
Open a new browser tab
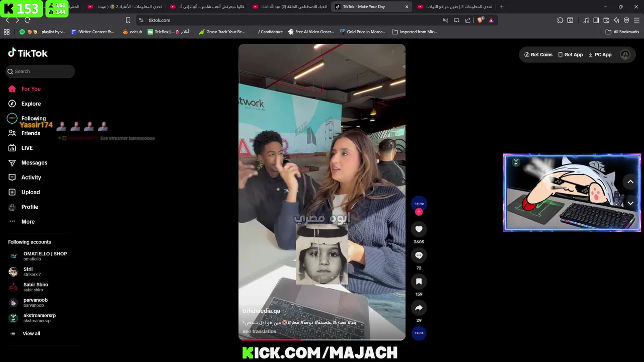pyautogui.click(x=501, y=7)
